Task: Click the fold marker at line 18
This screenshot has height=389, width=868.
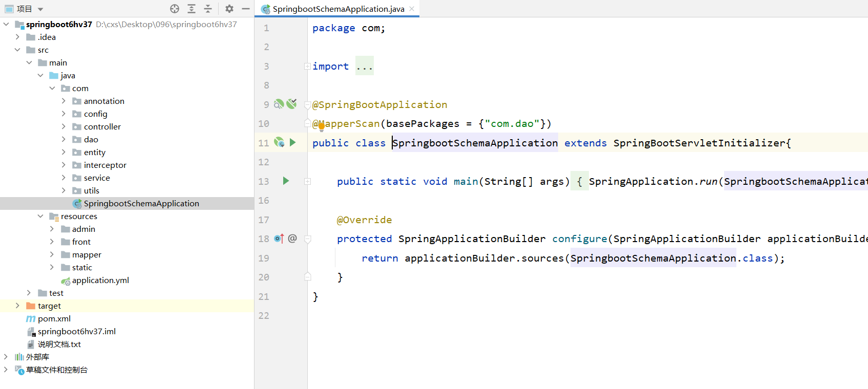Action: click(307, 239)
